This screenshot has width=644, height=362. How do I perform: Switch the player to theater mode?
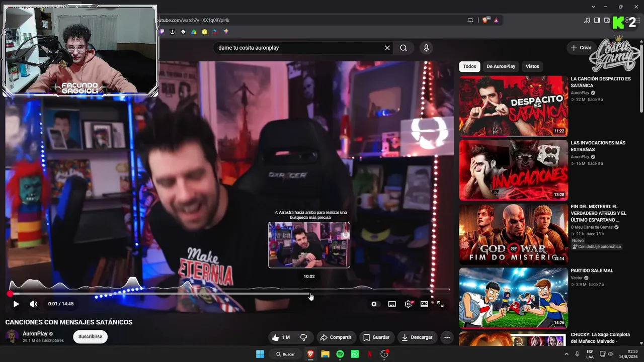[424, 304]
